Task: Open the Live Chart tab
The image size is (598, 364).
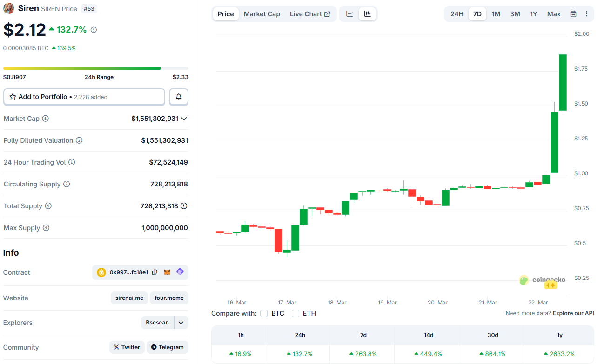Action: click(307, 14)
